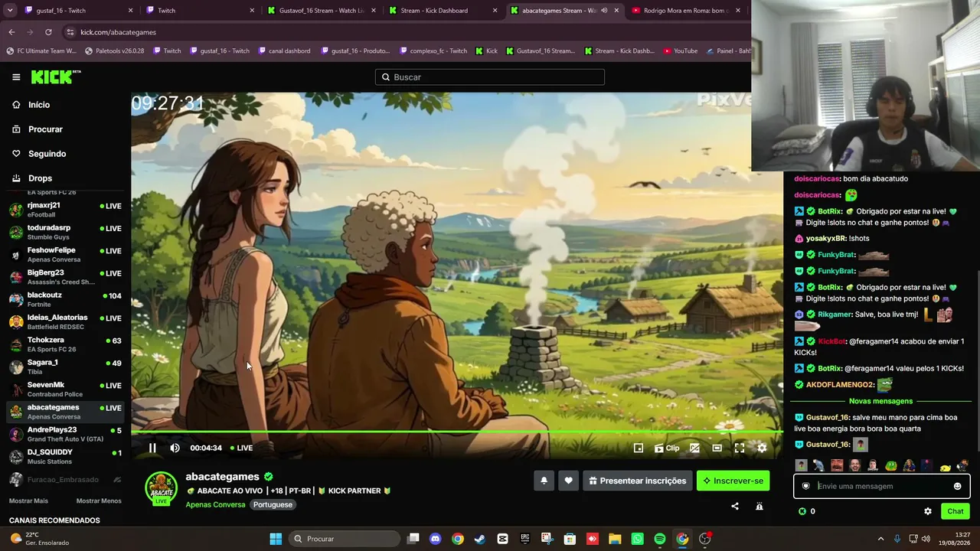This screenshot has width=980, height=551.
Task: Click the chat message input field
Action: (881, 486)
